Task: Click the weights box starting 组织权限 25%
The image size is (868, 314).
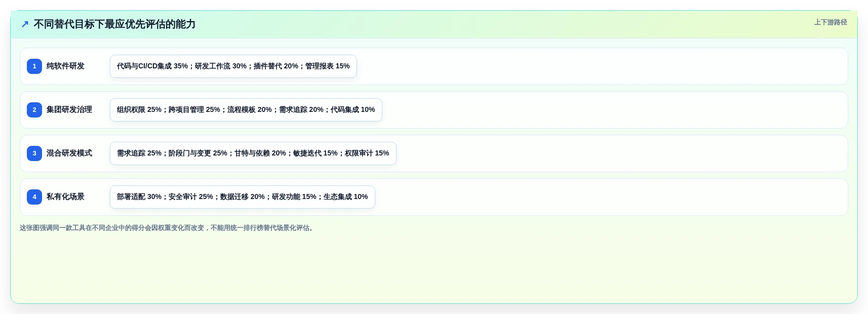Action: [246, 110]
